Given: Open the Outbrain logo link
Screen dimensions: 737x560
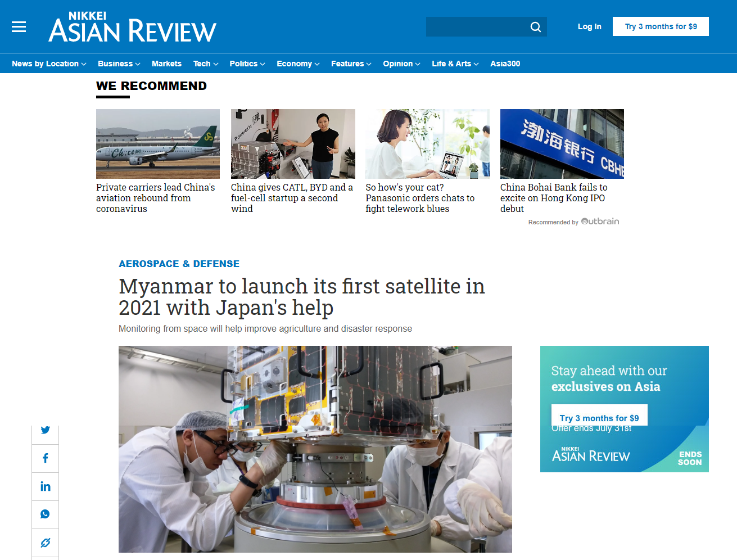Looking at the screenshot, I should click(600, 222).
